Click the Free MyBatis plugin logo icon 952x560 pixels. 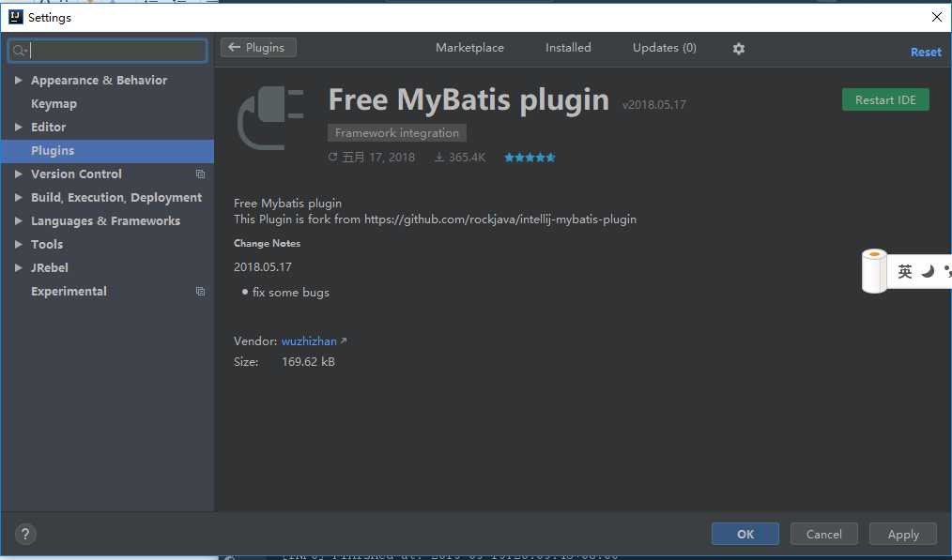(270, 117)
